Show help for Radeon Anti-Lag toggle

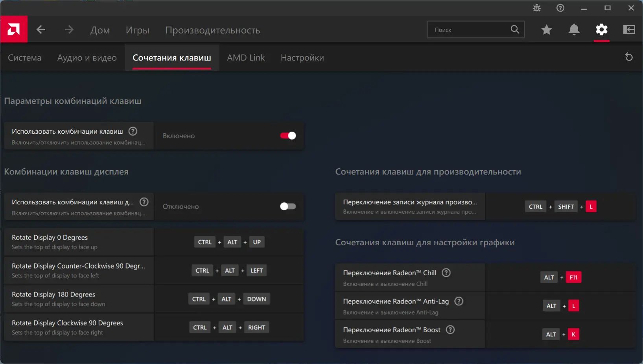pyautogui.click(x=459, y=301)
